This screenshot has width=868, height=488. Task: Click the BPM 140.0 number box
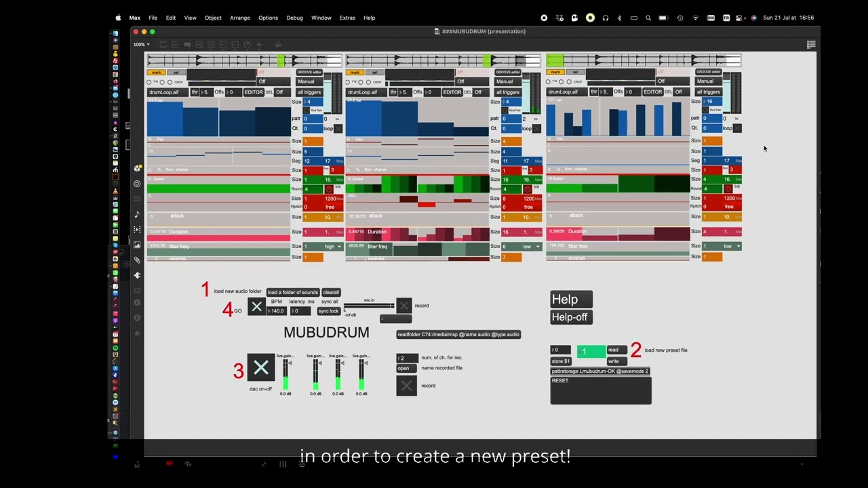coord(277,311)
